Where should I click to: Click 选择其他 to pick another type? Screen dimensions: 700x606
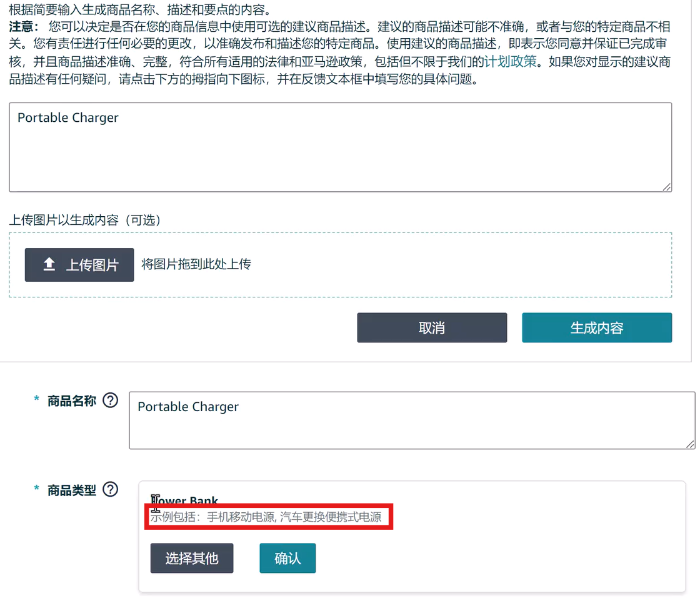click(x=192, y=558)
